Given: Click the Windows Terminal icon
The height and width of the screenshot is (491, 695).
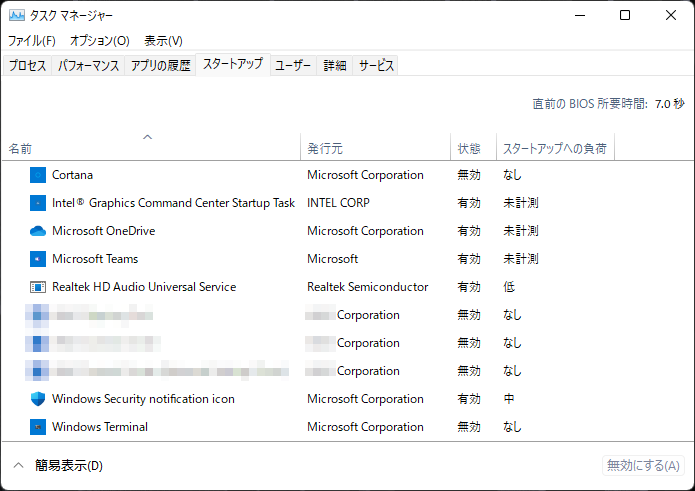Looking at the screenshot, I should click(x=38, y=427).
